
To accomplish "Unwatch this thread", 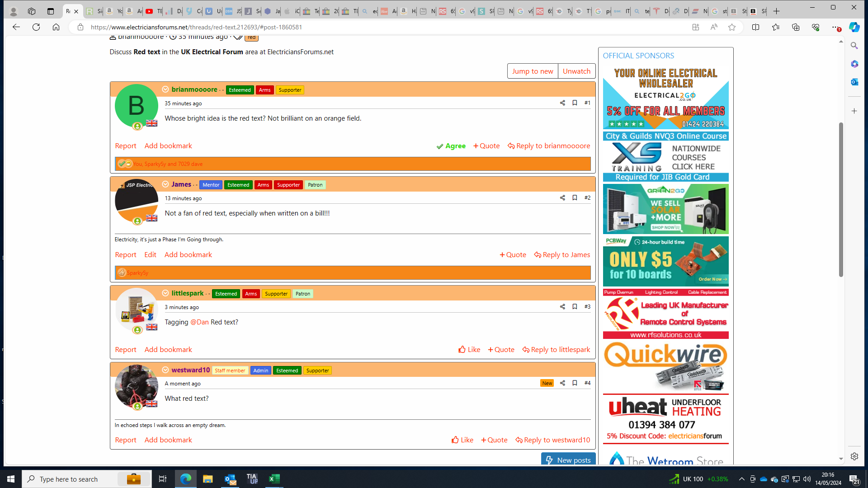I will [576, 71].
